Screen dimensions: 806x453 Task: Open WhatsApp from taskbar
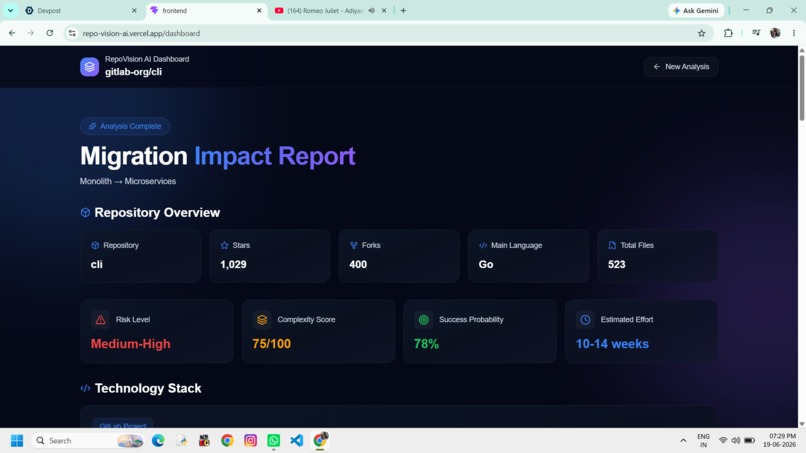(x=273, y=441)
